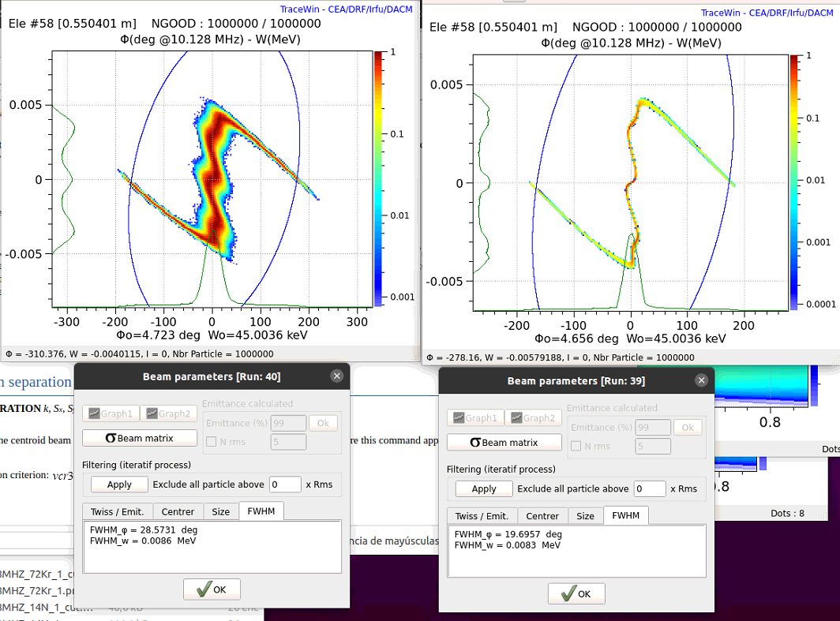Click Emittance percent field in Run 39 dialog
Screen dimensions: 840x621
[653, 427]
